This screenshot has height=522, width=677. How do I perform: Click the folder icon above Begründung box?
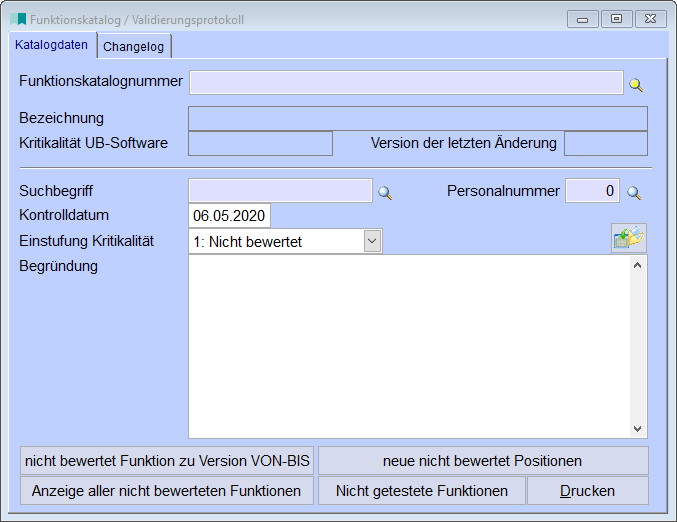point(629,239)
